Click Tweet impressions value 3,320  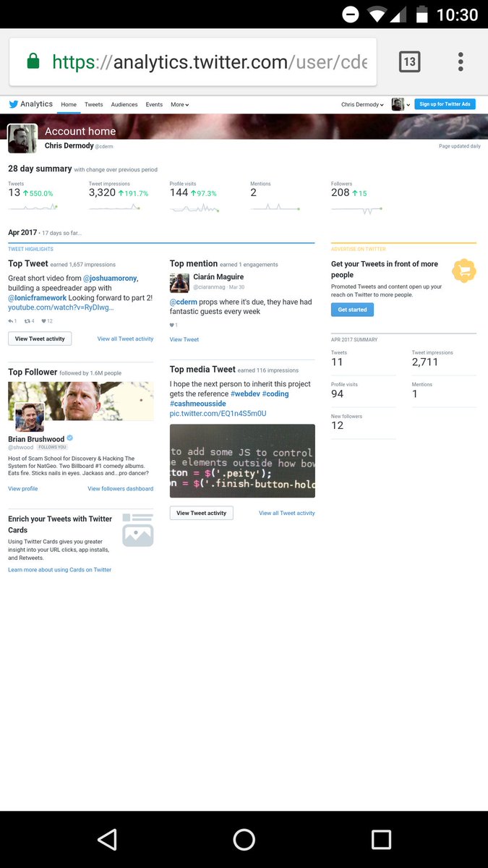(102, 193)
